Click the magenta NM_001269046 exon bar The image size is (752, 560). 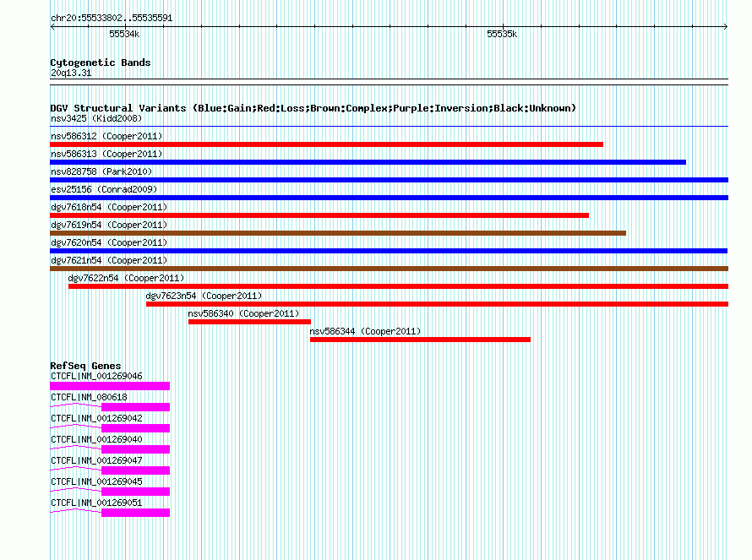110,386
